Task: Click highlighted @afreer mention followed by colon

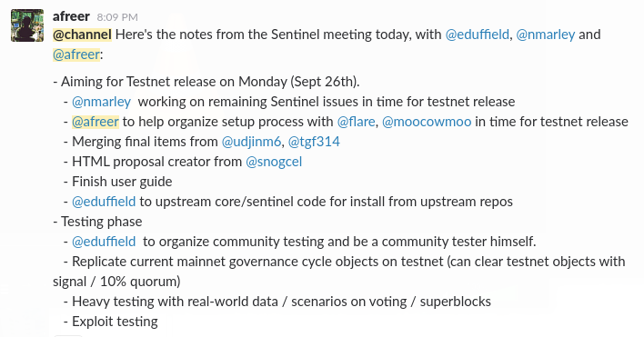Action: (76, 55)
